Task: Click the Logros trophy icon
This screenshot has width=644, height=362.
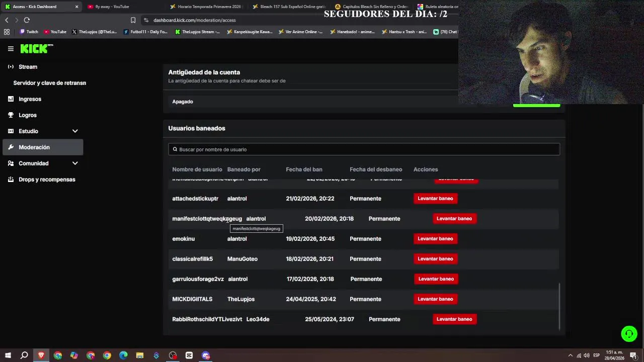Action: point(11,115)
